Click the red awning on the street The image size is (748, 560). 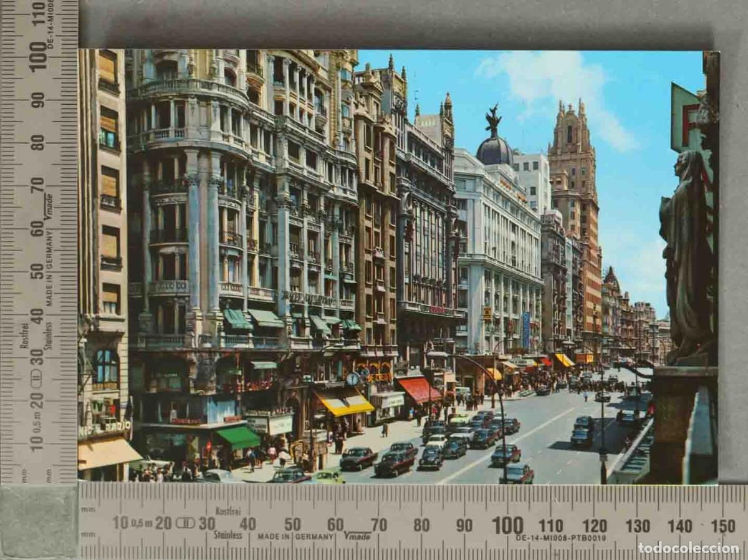(420, 390)
